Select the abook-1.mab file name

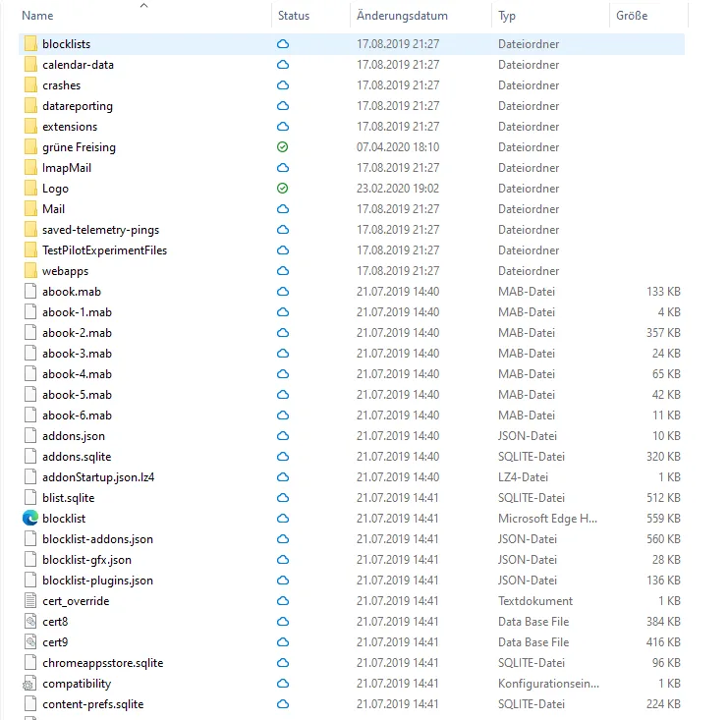pyautogui.click(x=77, y=312)
